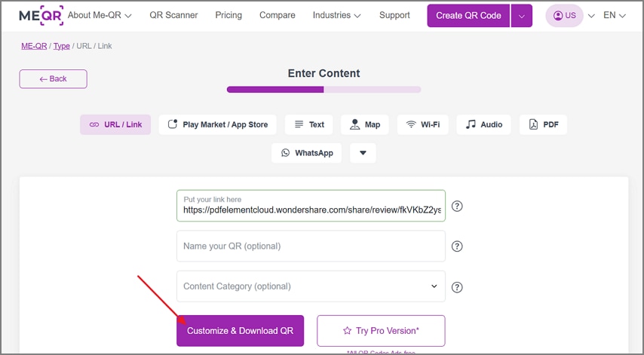This screenshot has width=644, height=355.
Task: Click help icon beside Content Category
Action: (x=457, y=287)
